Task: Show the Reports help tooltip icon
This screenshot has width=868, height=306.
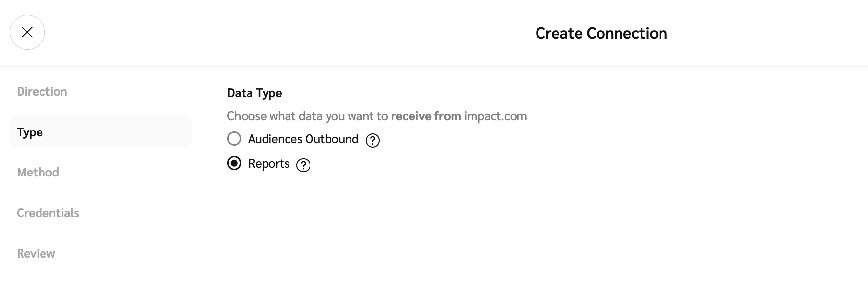Action: 303,165
